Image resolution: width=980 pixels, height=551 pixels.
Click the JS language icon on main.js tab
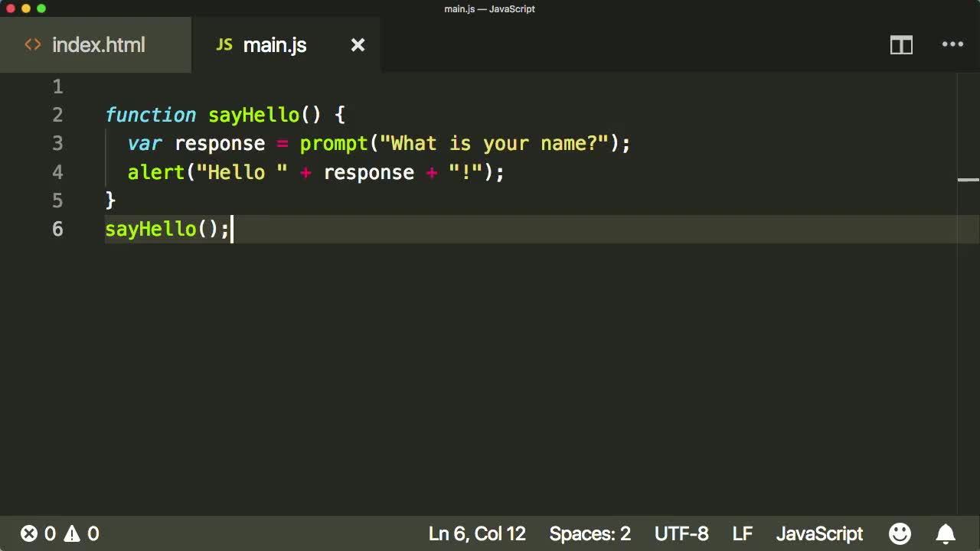pyautogui.click(x=224, y=44)
